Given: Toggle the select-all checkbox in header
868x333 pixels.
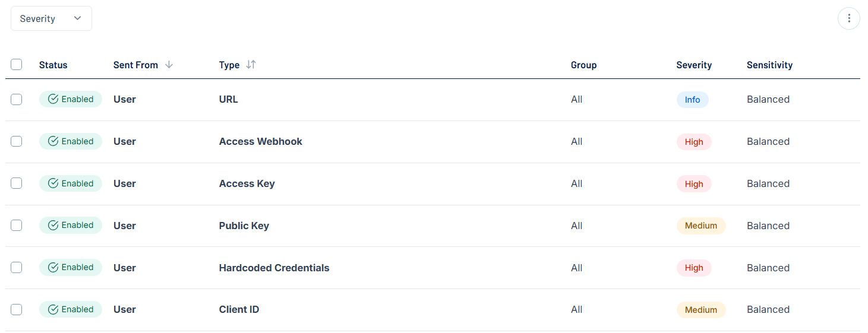Looking at the screenshot, I should [17, 65].
